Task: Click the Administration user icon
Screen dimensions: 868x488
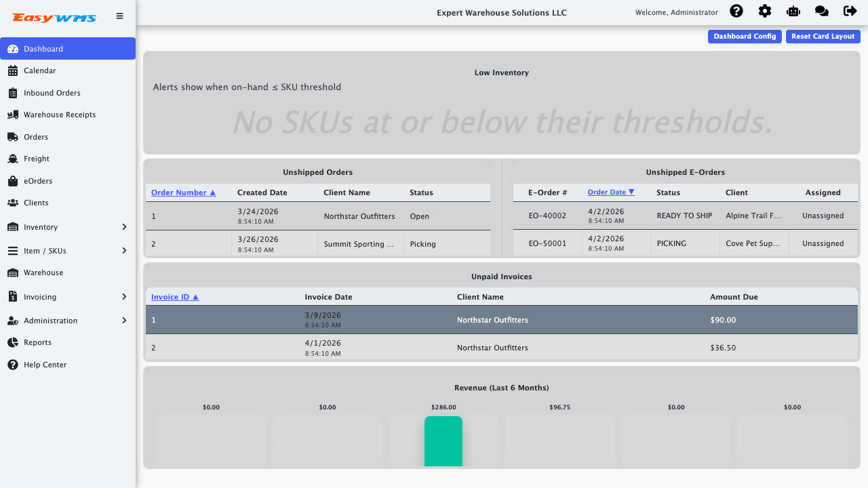Action: pos(13,321)
